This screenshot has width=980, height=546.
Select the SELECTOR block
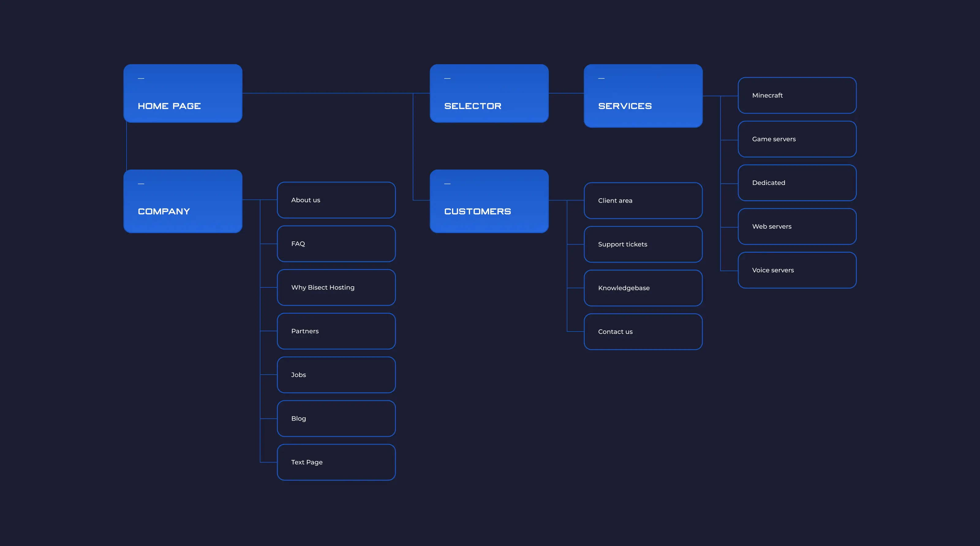(x=489, y=93)
